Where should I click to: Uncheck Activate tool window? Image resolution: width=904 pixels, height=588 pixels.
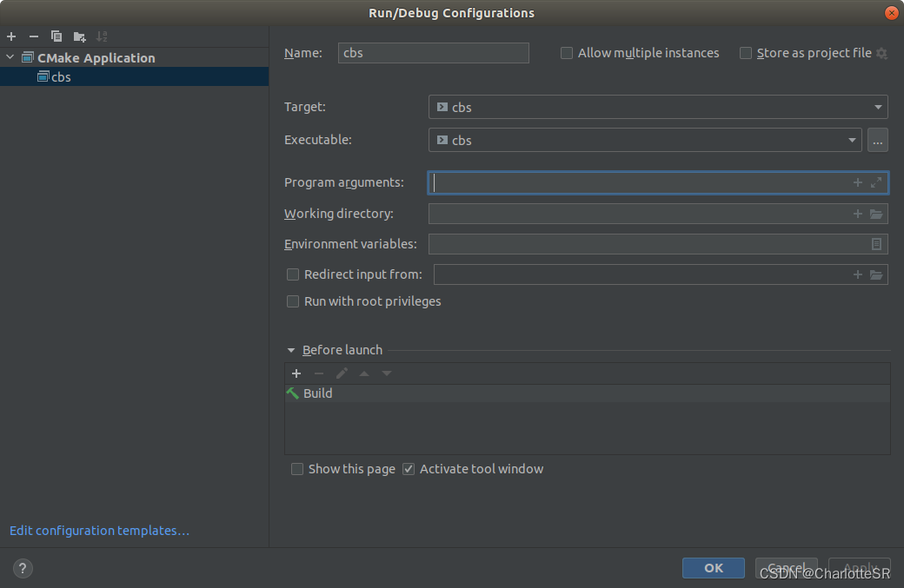409,469
